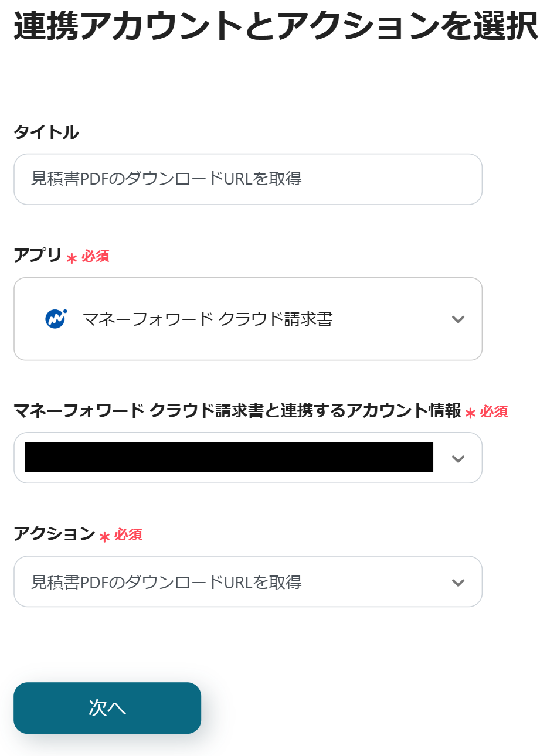The height and width of the screenshot is (756, 547).
Task: Click the red asterisk beside アクション
Action: pyautogui.click(x=105, y=537)
